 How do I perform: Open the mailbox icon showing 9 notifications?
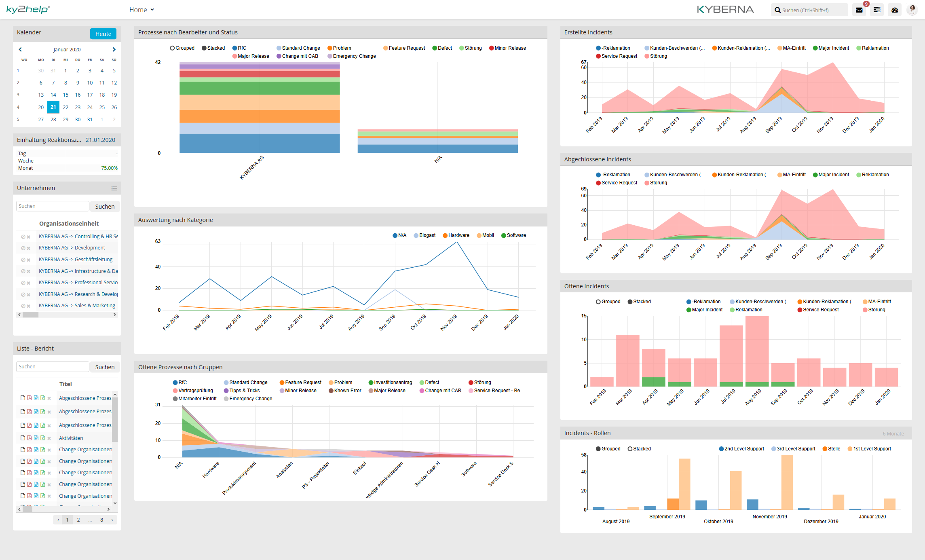pos(859,9)
